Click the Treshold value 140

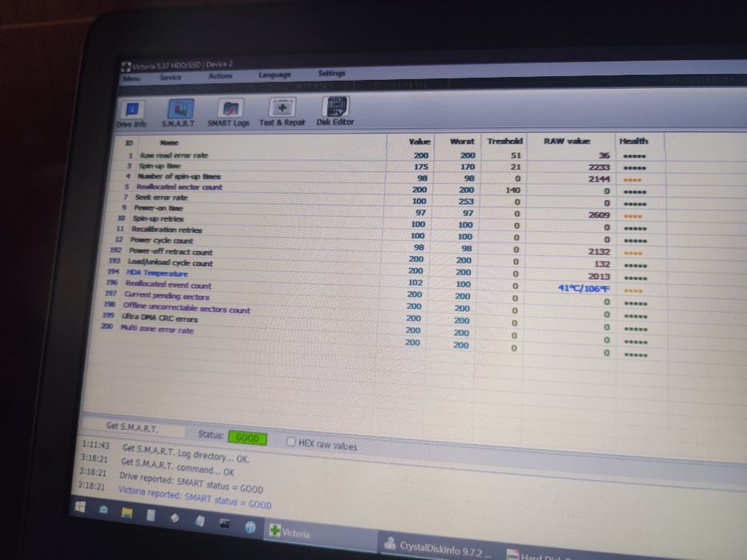pyautogui.click(x=512, y=190)
